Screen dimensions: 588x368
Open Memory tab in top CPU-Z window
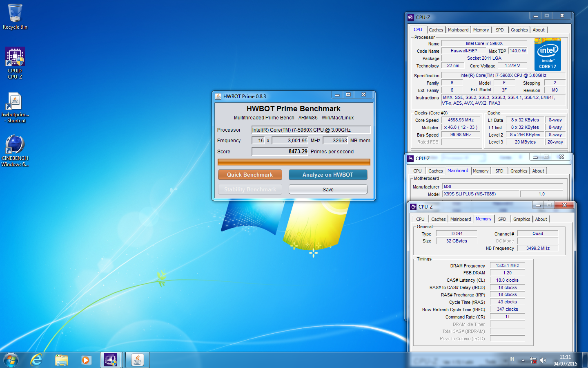point(481,30)
